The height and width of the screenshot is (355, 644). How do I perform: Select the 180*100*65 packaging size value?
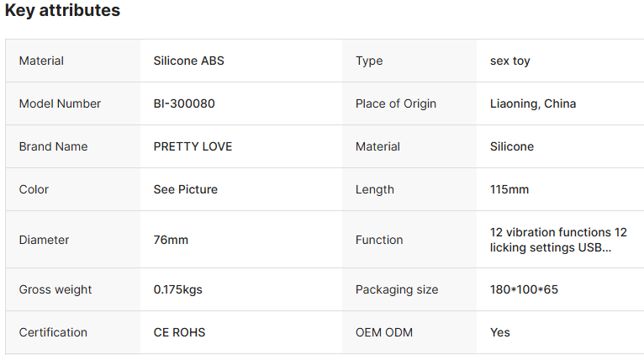click(524, 289)
